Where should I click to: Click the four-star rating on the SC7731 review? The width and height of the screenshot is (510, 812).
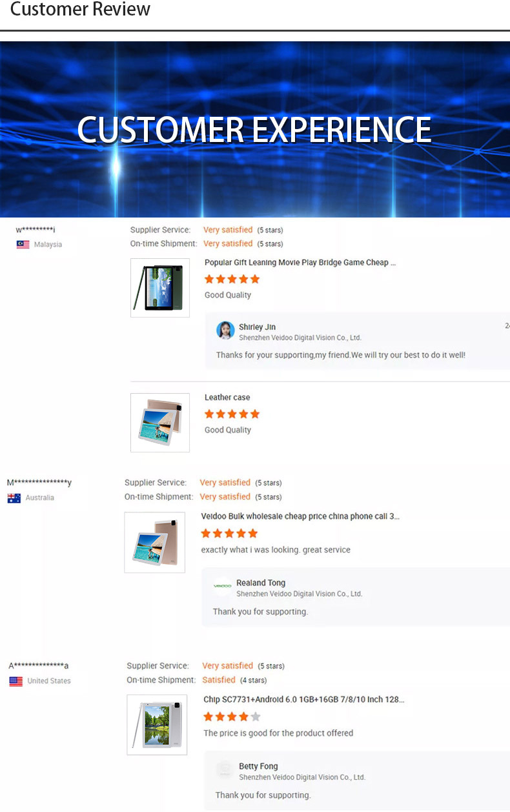[x=232, y=716]
